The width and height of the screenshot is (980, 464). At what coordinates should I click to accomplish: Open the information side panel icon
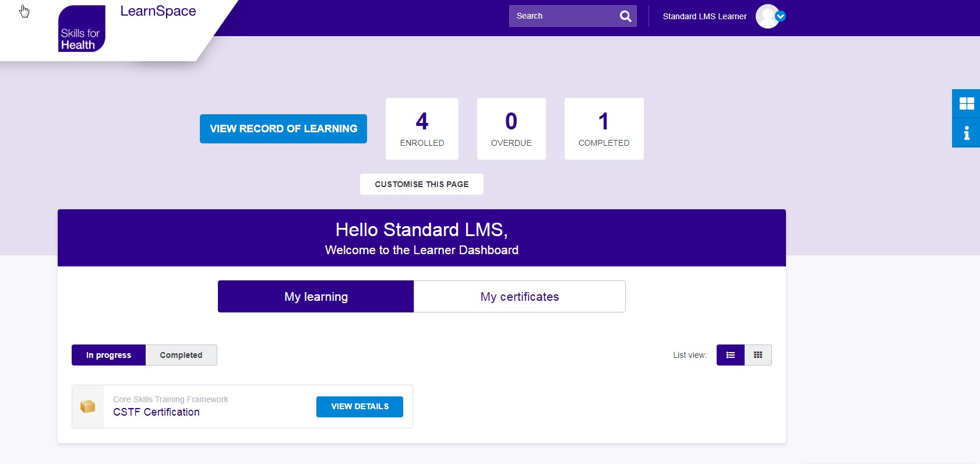point(966,133)
